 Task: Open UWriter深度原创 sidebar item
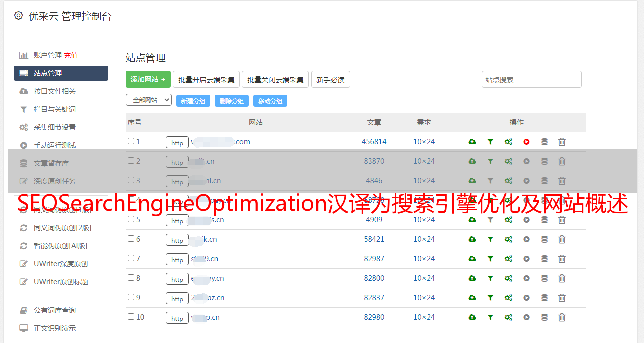coord(61,264)
